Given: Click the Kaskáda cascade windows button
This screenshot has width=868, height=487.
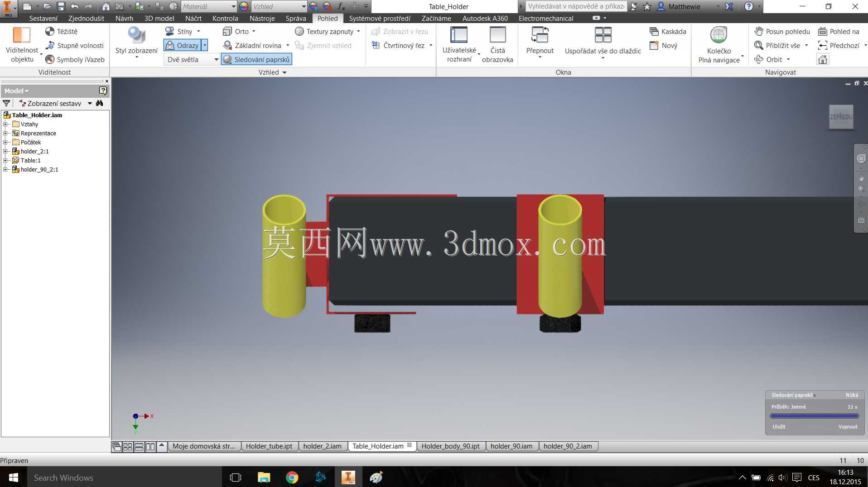Looking at the screenshot, I should point(668,31).
